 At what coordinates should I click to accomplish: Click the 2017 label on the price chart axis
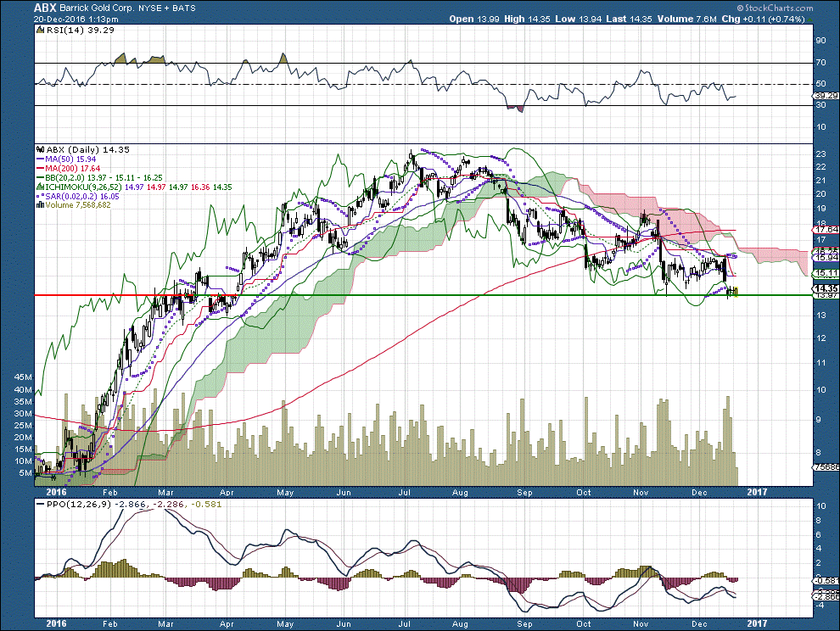point(757,492)
